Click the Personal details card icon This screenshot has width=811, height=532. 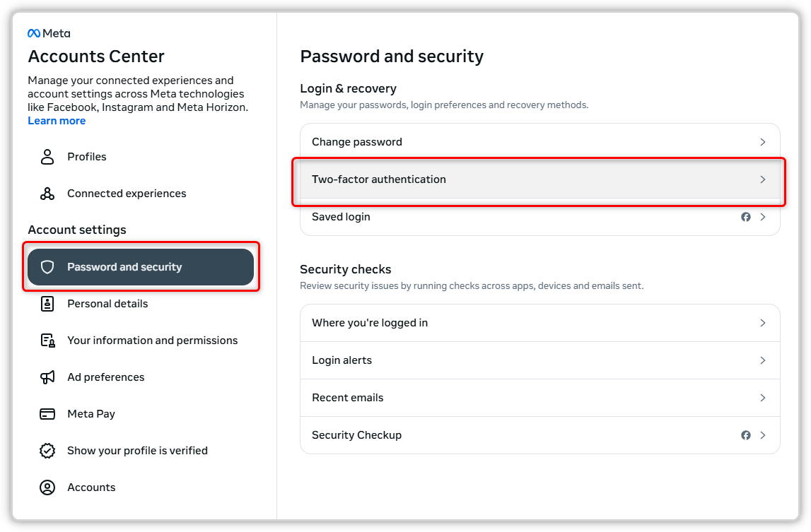pos(47,303)
